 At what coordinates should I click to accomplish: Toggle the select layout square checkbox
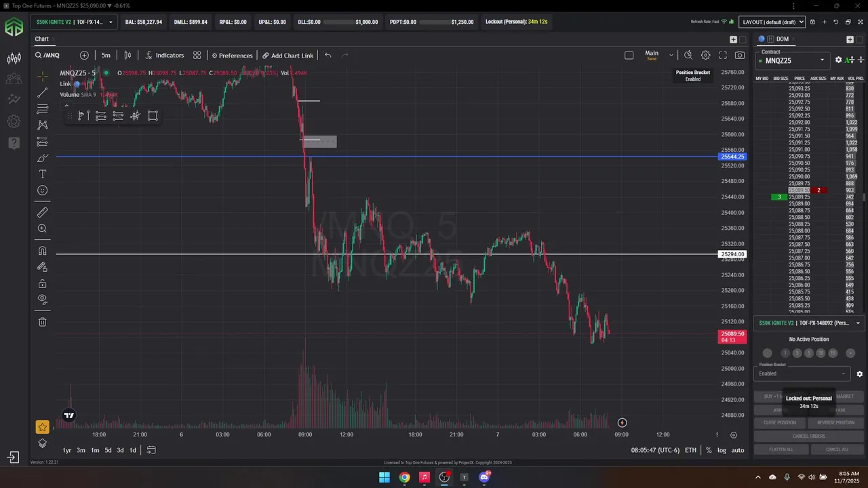coord(629,56)
